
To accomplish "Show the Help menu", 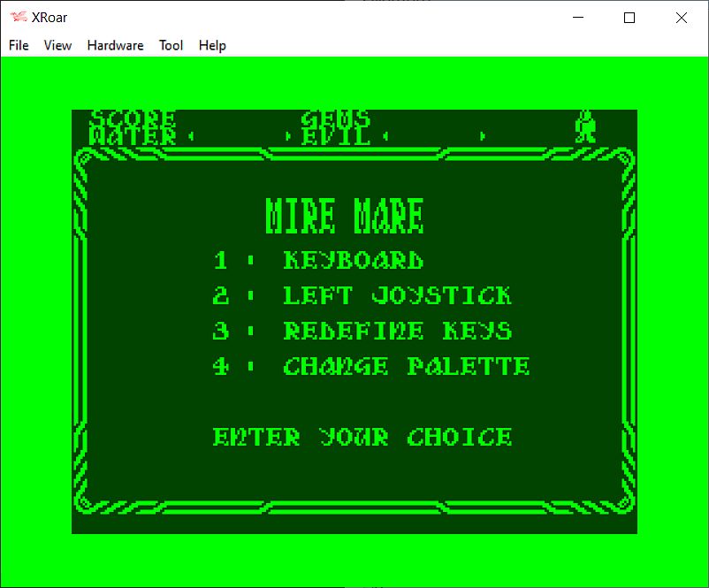I will tap(212, 45).
